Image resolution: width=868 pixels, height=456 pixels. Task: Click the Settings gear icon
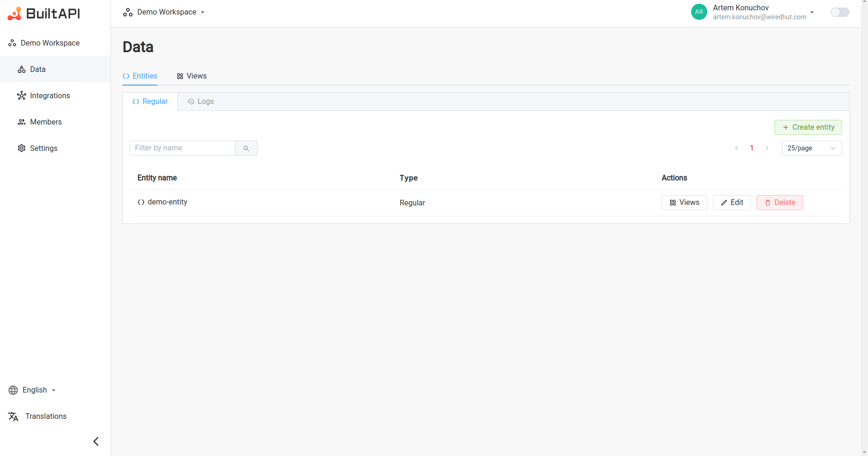point(22,148)
